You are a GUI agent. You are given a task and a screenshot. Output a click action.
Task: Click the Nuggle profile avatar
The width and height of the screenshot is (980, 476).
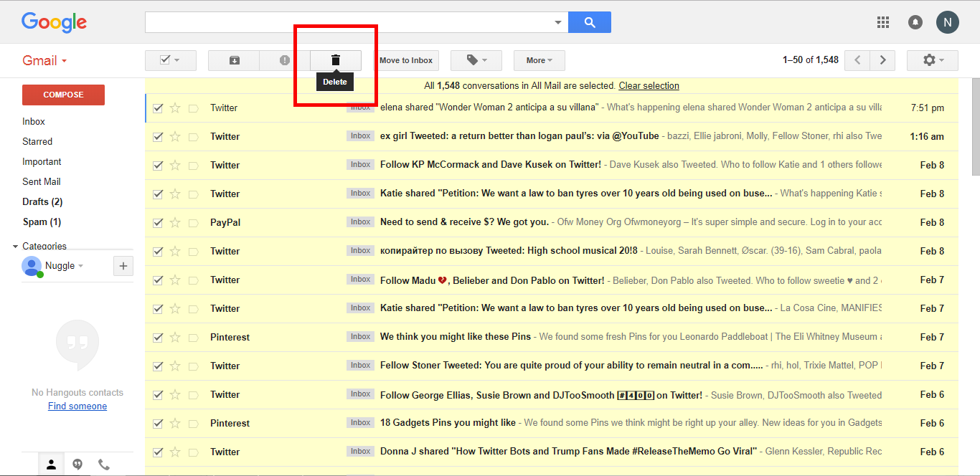(32, 266)
